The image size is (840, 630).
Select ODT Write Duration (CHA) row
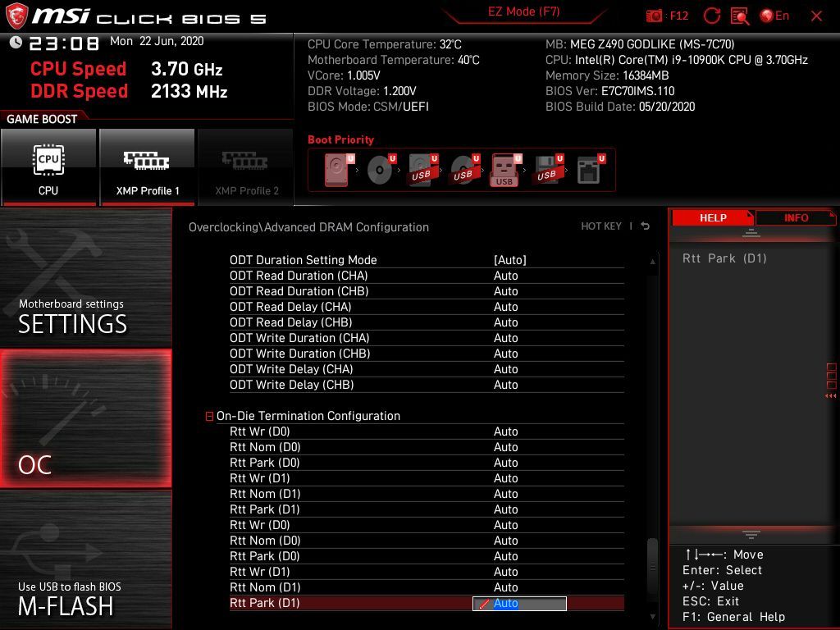click(427, 337)
